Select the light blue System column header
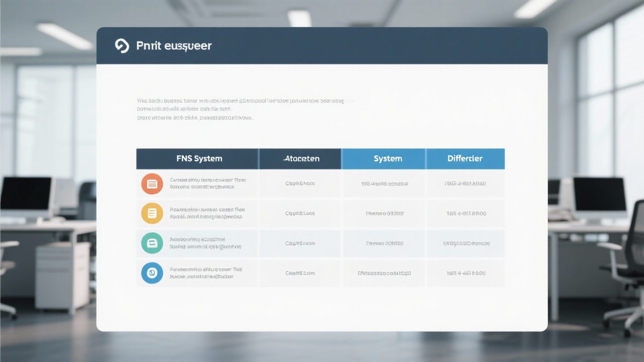 [x=387, y=158]
